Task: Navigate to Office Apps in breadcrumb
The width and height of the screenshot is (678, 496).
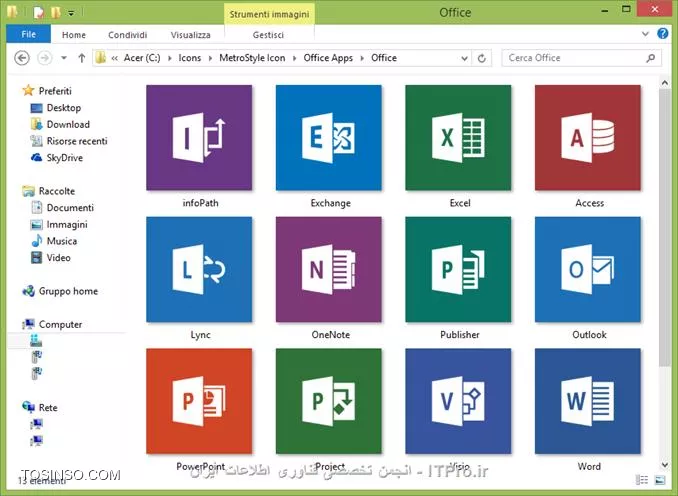Action: coord(328,58)
